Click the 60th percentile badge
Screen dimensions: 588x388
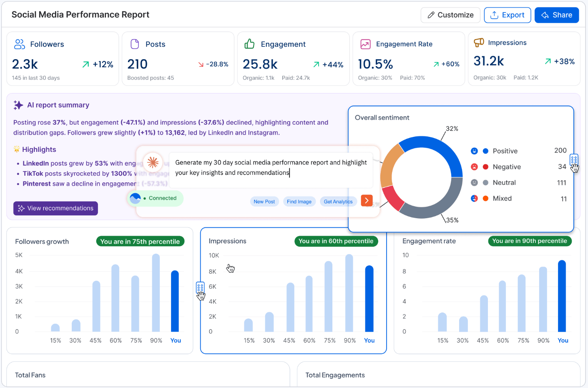(x=336, y=241)
